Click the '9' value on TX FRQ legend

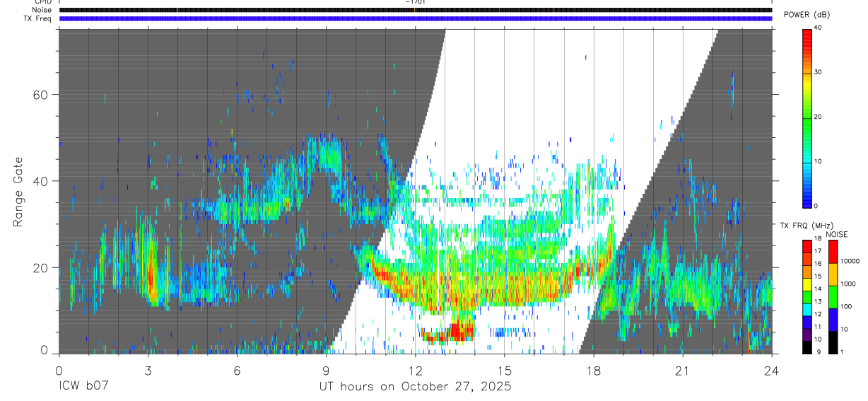pyautogui.click(x=818, y=351)
